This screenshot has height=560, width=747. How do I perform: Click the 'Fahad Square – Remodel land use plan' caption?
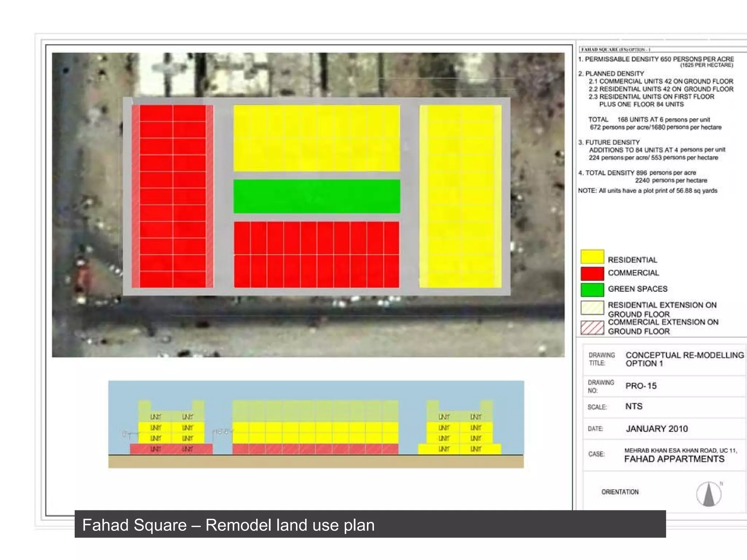click(228, 525)
